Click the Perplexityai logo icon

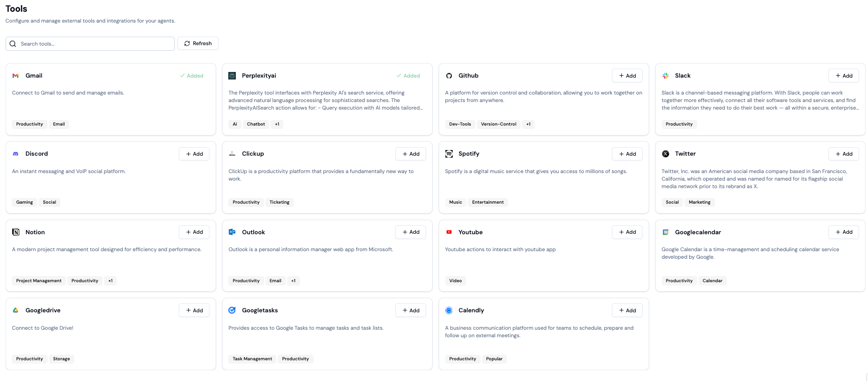click(232, 76)
